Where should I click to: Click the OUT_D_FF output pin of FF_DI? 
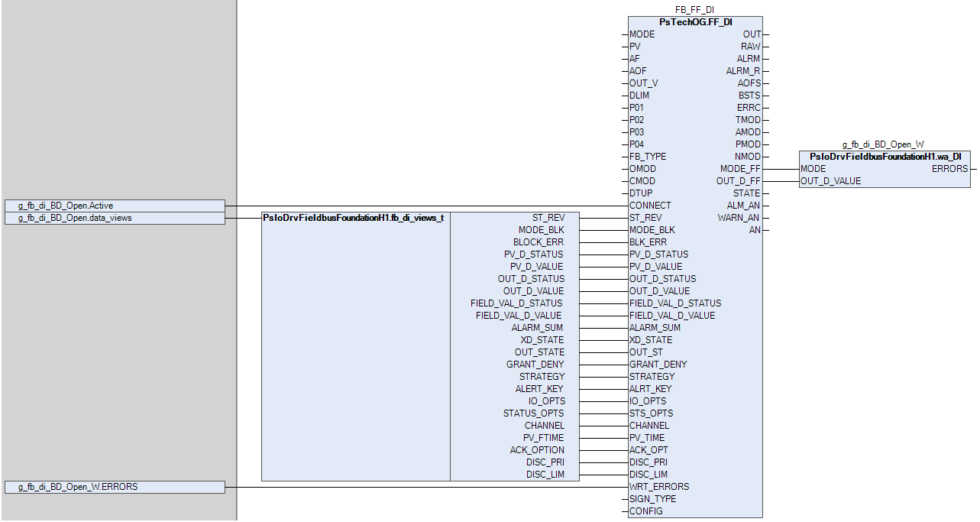click(738, 181)
